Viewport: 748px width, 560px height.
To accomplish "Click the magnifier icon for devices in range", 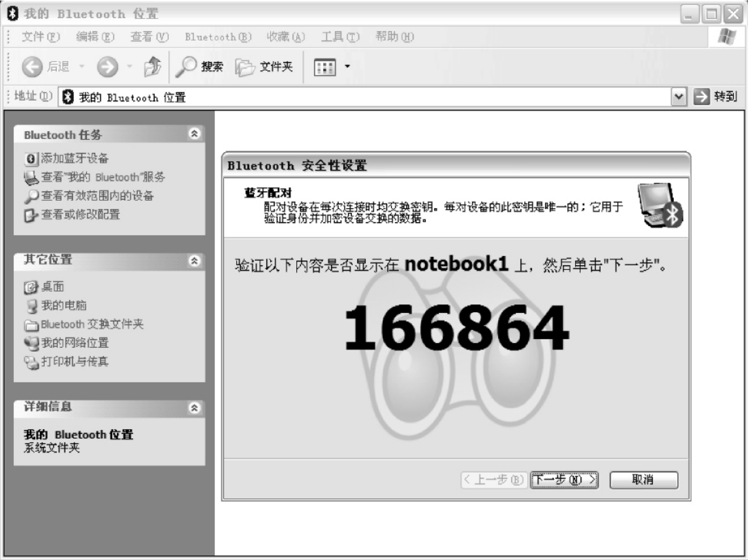I will pos(31,197).
